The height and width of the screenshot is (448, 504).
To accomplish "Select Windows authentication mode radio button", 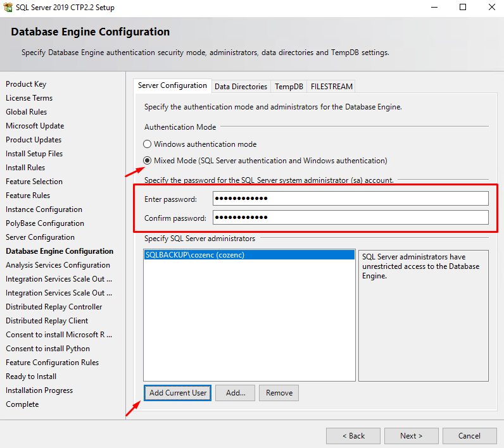I will pyautogui.click(x=148, y=144).
